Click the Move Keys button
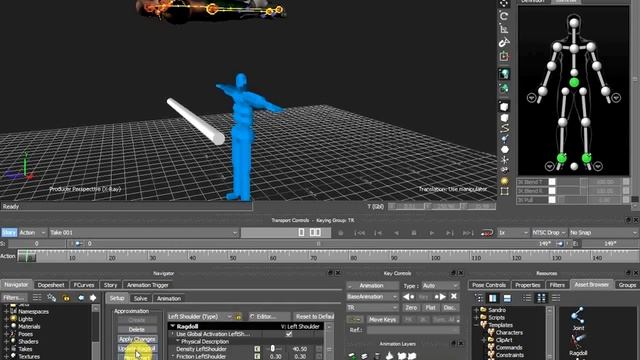640x360 pixels. click(382, 320)
